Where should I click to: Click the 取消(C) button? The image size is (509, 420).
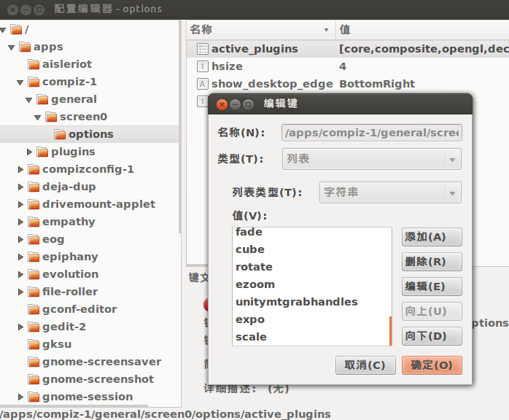pos(365,365)
